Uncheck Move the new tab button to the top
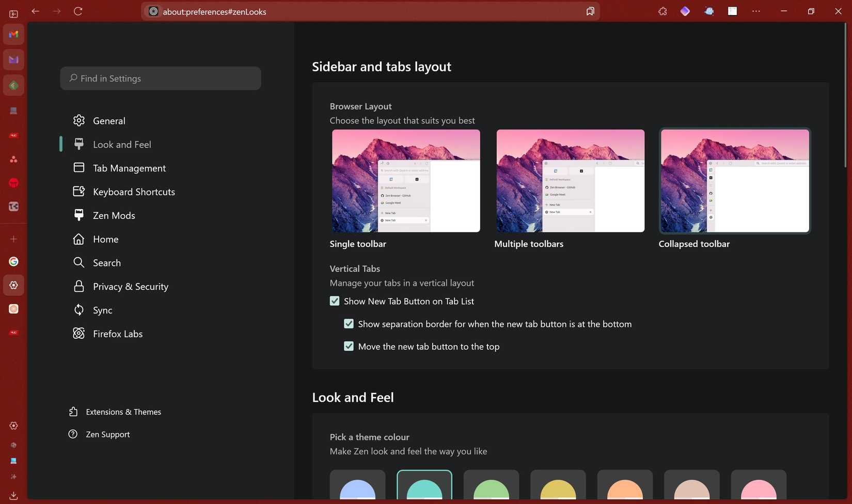 pos(349,346)
